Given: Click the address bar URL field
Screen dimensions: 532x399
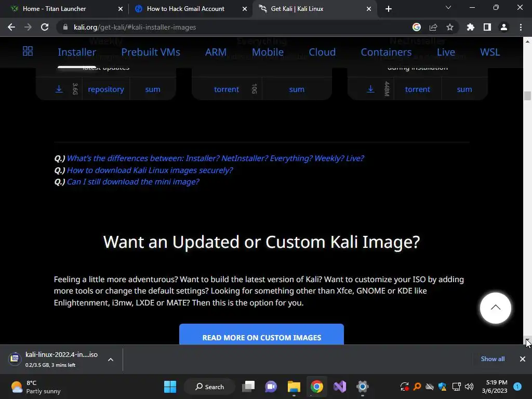Looking at the screenshot, I should pyautogui.click(x=234, y=27).
